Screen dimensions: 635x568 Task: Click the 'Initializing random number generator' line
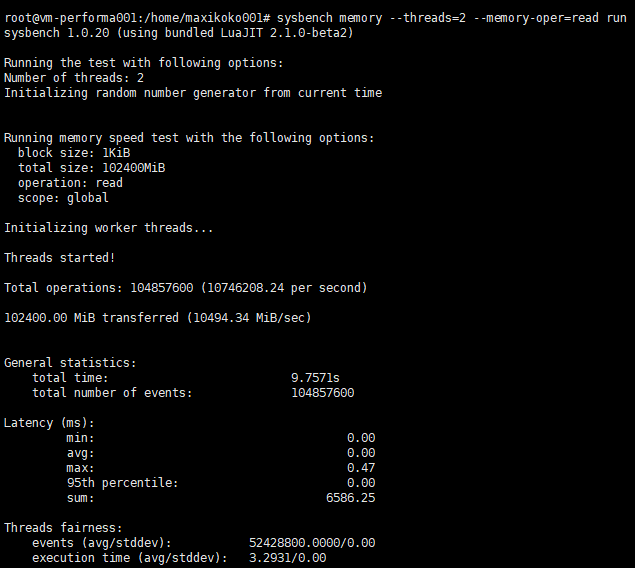193,93
